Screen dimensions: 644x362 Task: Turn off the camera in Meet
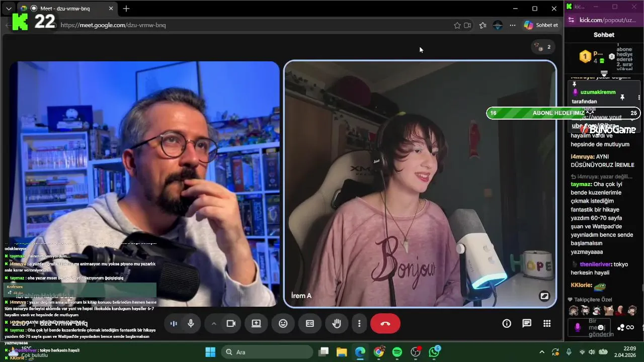click(231, 324)
